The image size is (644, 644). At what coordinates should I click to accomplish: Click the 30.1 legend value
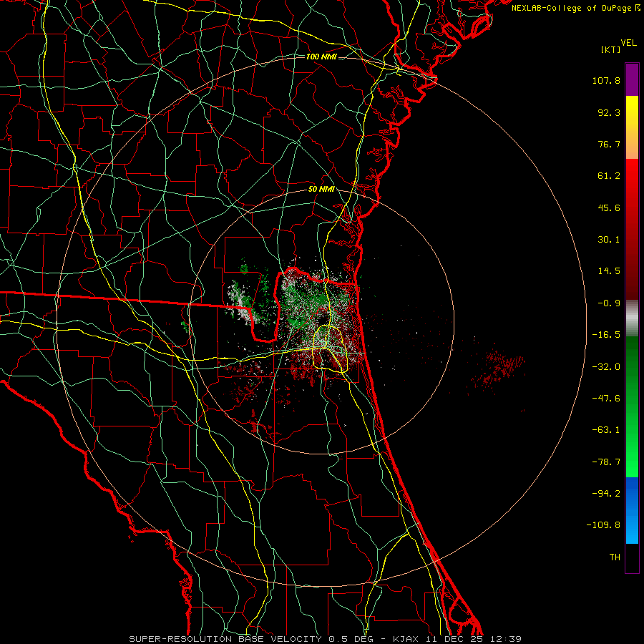609,240
